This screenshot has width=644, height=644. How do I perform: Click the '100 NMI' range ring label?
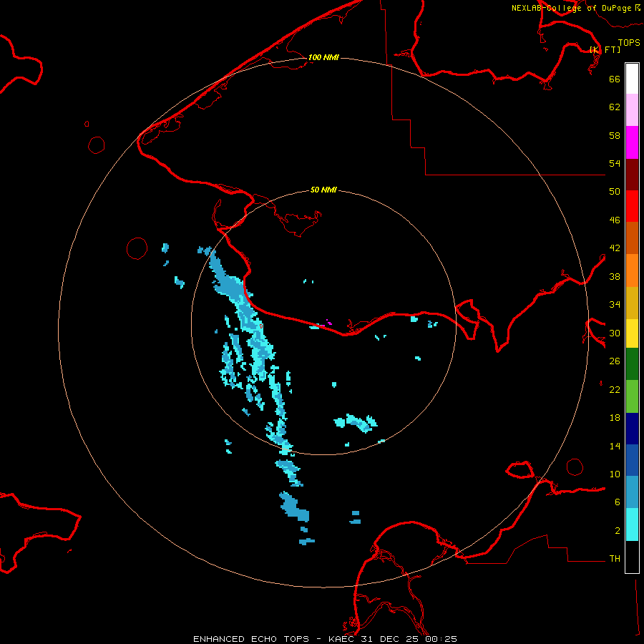click(323, 57)
